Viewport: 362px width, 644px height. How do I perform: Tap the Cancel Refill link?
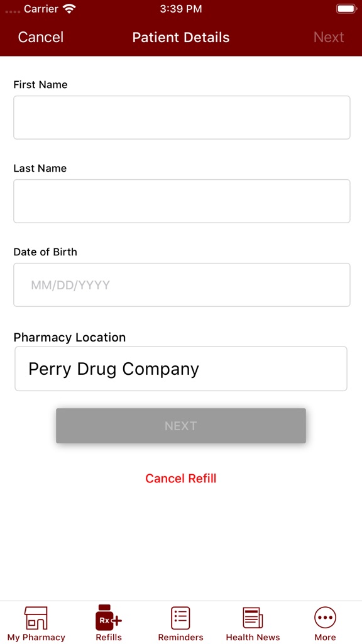coord(180,478)
